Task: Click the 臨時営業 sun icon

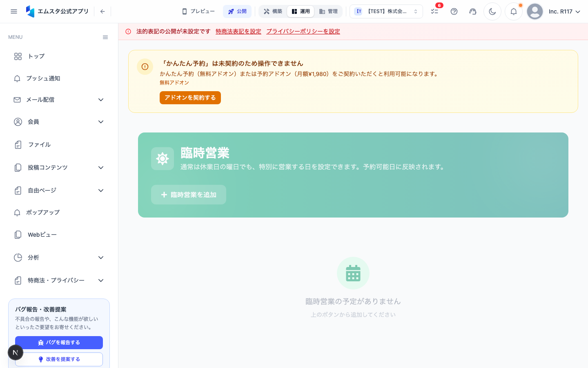Action: 163,159
